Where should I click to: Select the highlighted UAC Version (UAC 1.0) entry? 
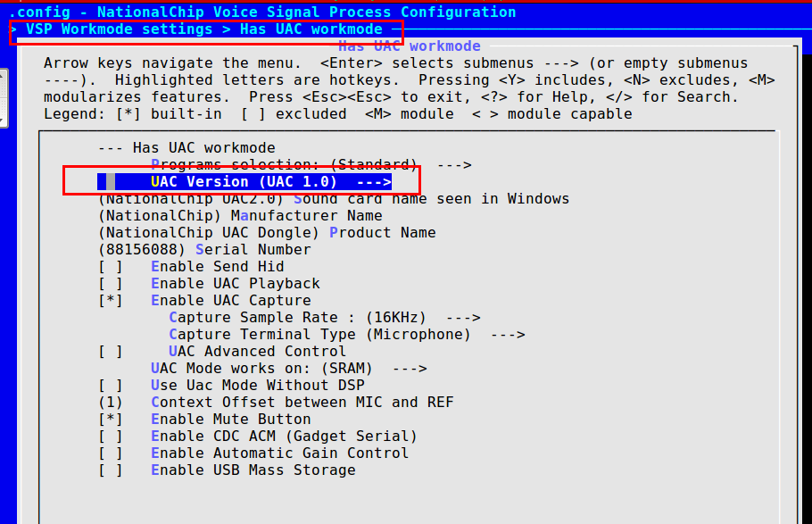pos(244,181)
